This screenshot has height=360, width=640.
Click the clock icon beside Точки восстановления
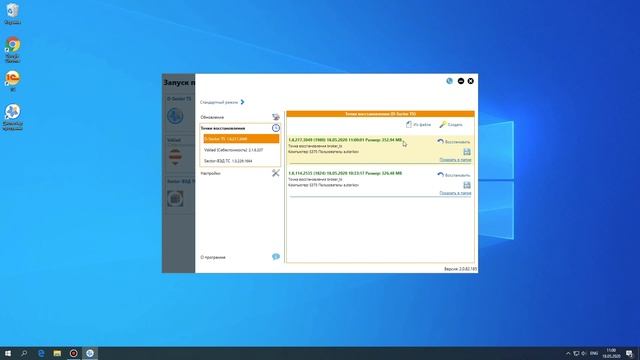point(276,128)
